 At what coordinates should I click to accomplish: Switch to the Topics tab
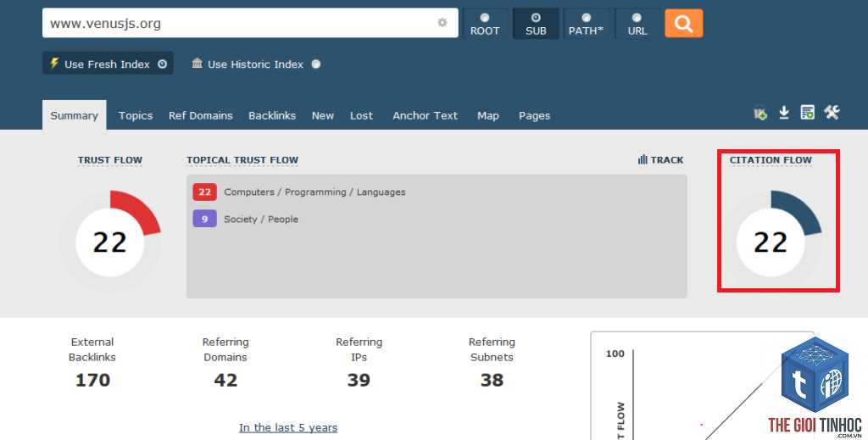(x=136, y=115)
